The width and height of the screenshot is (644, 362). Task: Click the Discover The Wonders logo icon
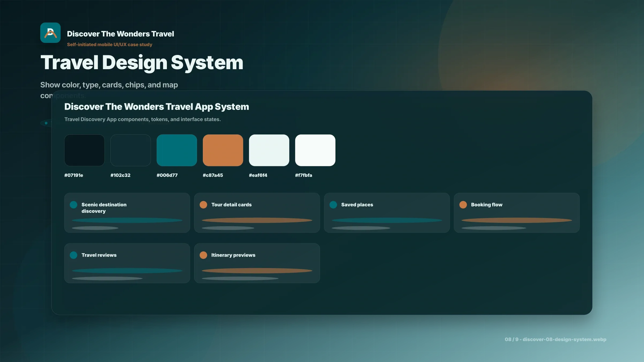click(x=50, y=33)
